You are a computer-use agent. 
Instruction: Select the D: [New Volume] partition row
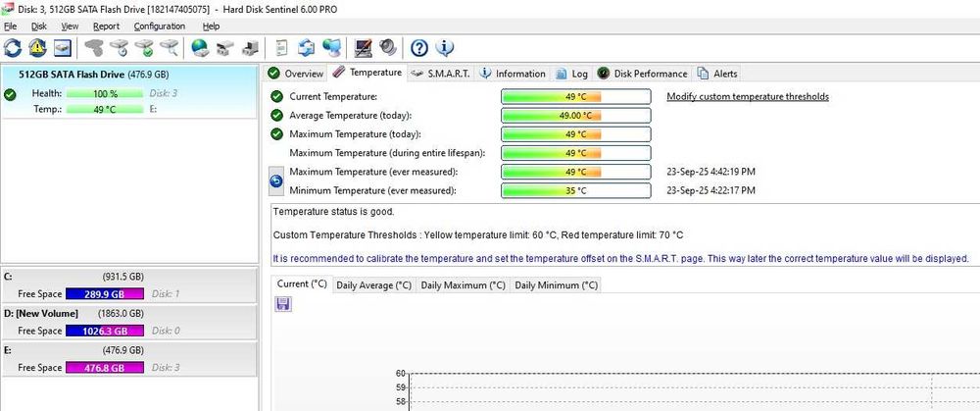coord(128,322)
